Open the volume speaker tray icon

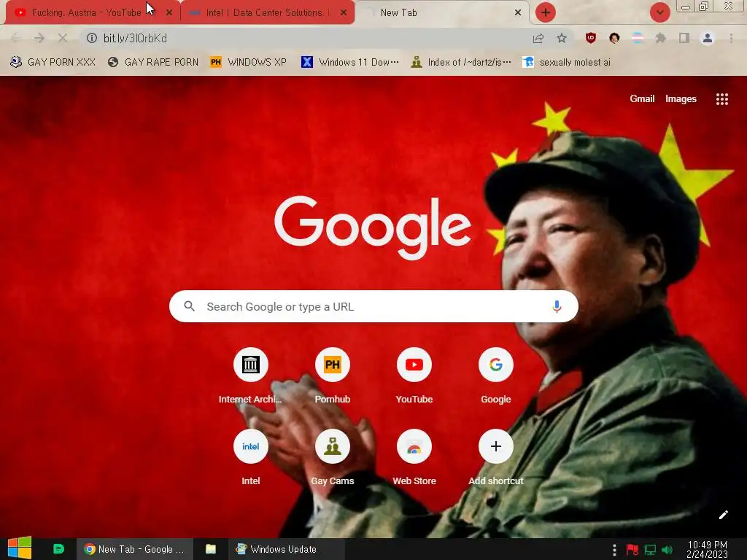pyautogui.click(x=667, y=550)
